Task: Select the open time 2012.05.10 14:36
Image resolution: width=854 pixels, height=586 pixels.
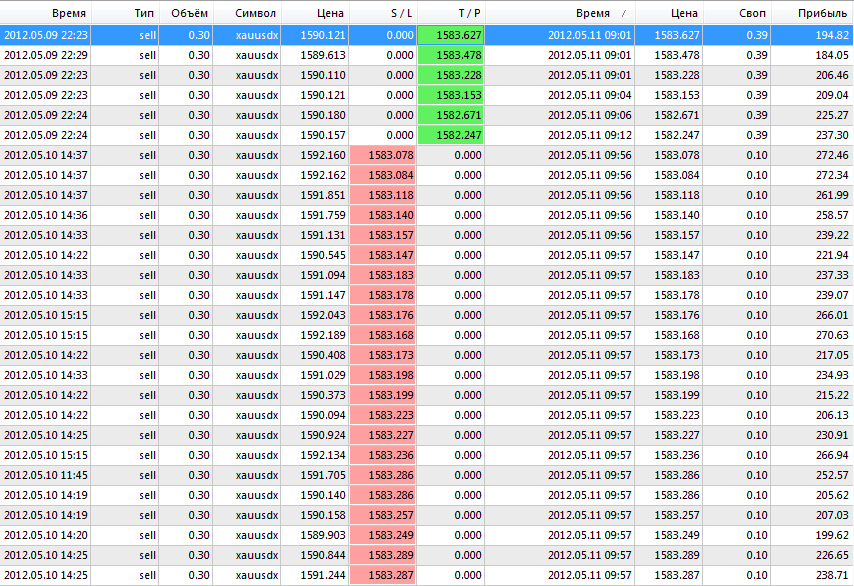Action: (46, 215)
